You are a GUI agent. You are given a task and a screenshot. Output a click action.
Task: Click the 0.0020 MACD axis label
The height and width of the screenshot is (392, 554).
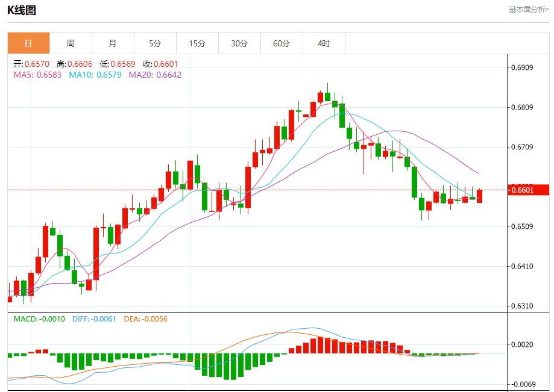click(522, 344)
